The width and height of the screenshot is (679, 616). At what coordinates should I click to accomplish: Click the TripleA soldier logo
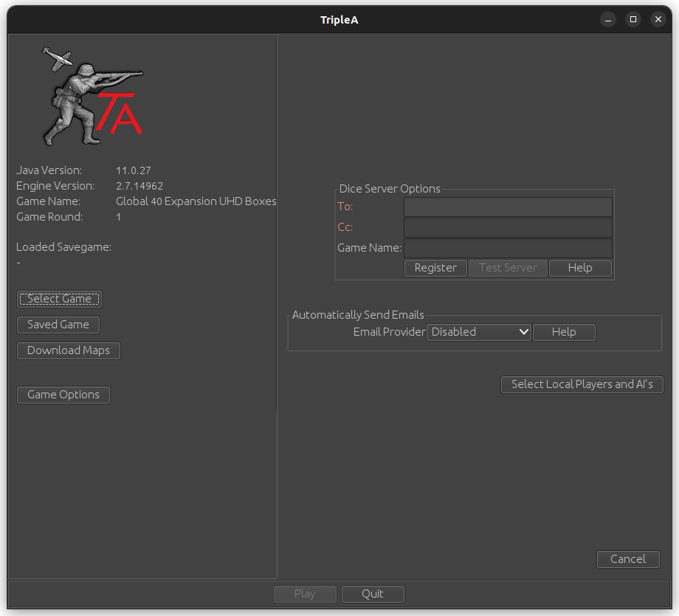pos(93,96)
